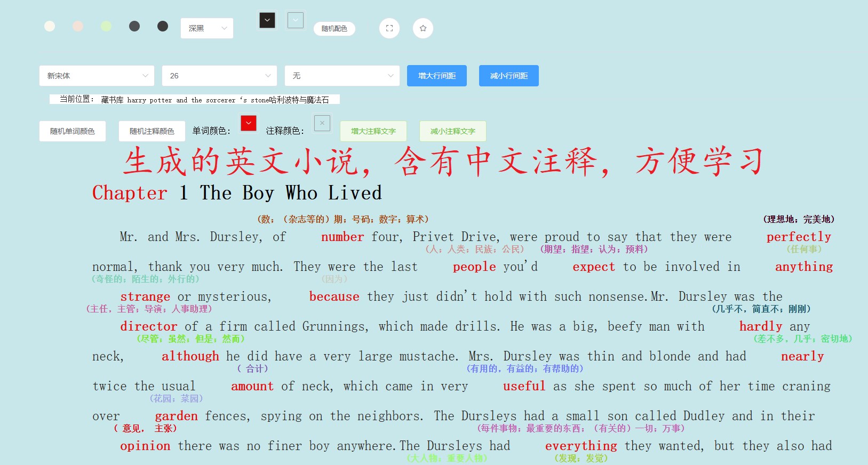Click the 藏书库 breadcrumb link
The width and height of the screenshot is (868, 465).
point(112,100)
